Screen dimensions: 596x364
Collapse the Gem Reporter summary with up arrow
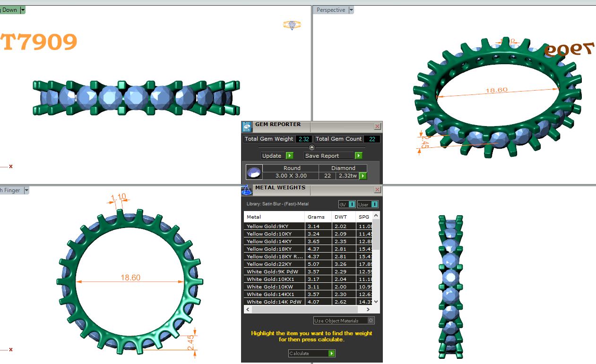coord(311,147)
